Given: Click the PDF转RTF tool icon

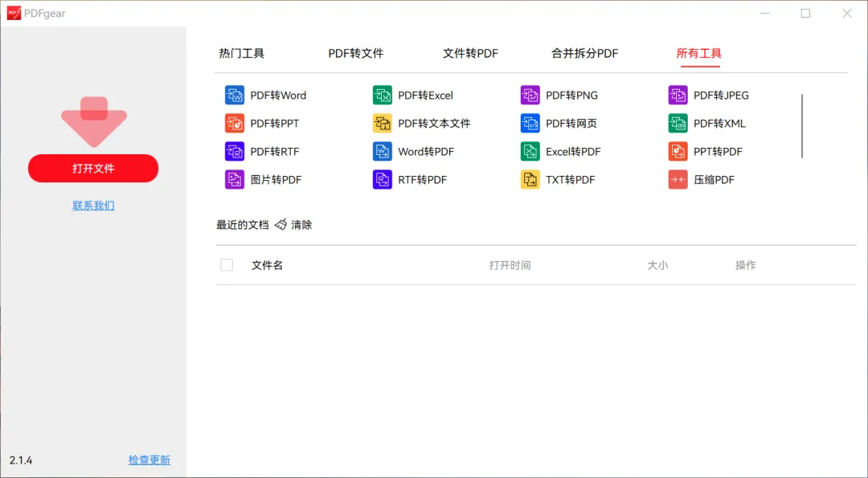Looking at the screenshot, I should 235,152.
